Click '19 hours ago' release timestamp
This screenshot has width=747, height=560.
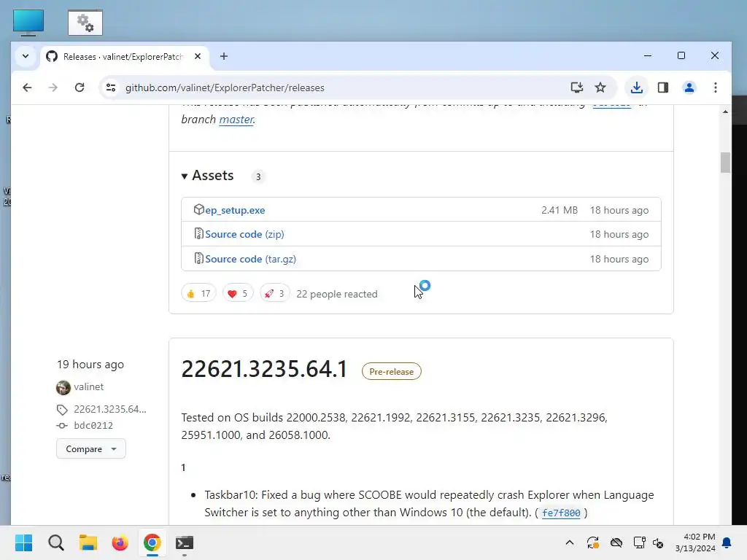pos(90,365)
